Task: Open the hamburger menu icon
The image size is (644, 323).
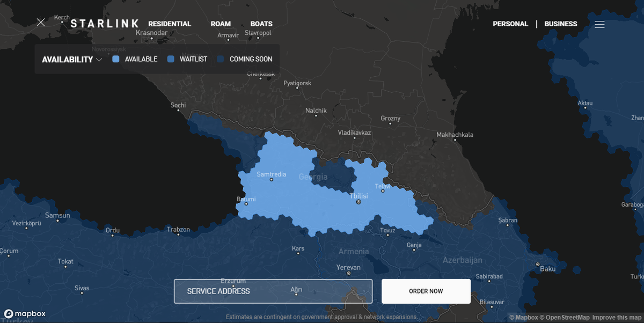Action: [599, 24]
